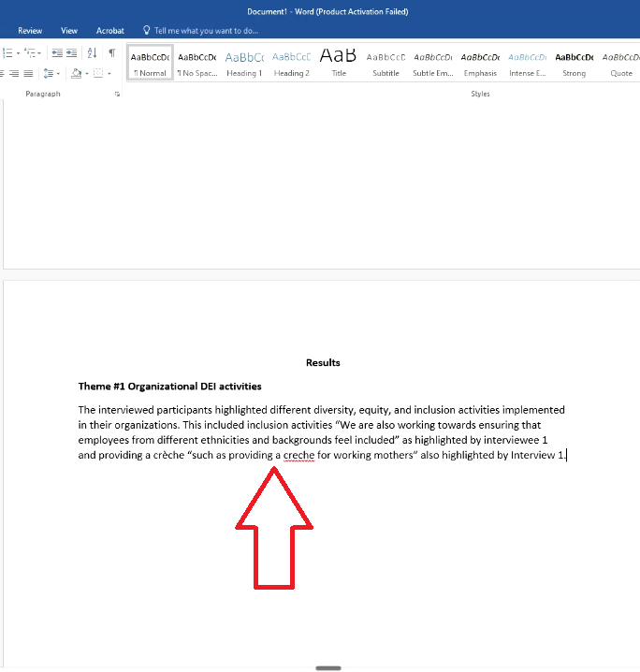Select the Justify alignment icon
640x672 pixels.
[28, 74]
